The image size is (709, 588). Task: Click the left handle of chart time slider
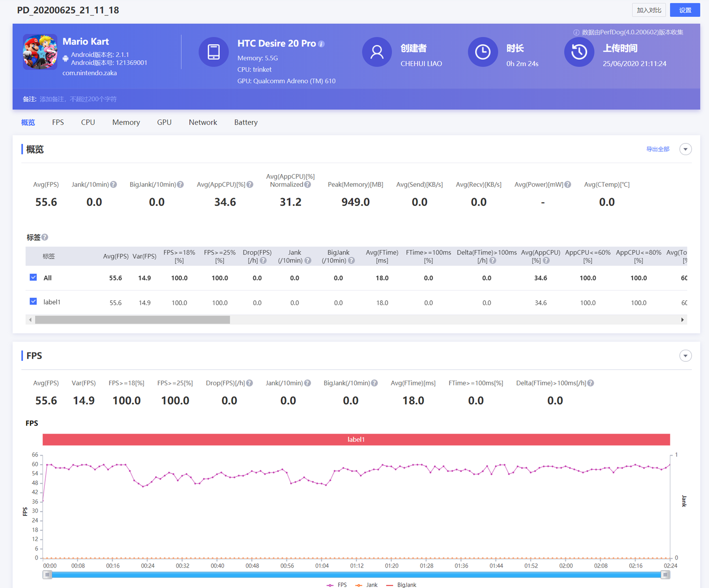[x=47, y=575]
